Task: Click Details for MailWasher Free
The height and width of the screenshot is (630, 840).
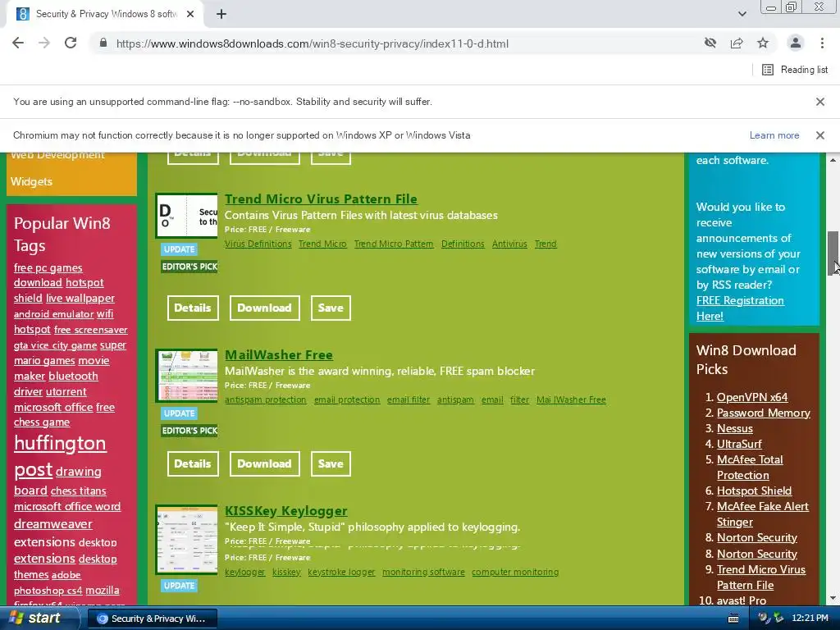Action: (193, 464)
